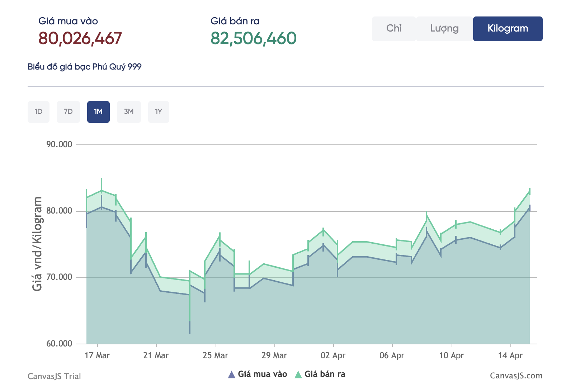Open the CanvasJS.com link
This screenshot has width=566, height=392.
pyautogui.click(x=516, y=376)
